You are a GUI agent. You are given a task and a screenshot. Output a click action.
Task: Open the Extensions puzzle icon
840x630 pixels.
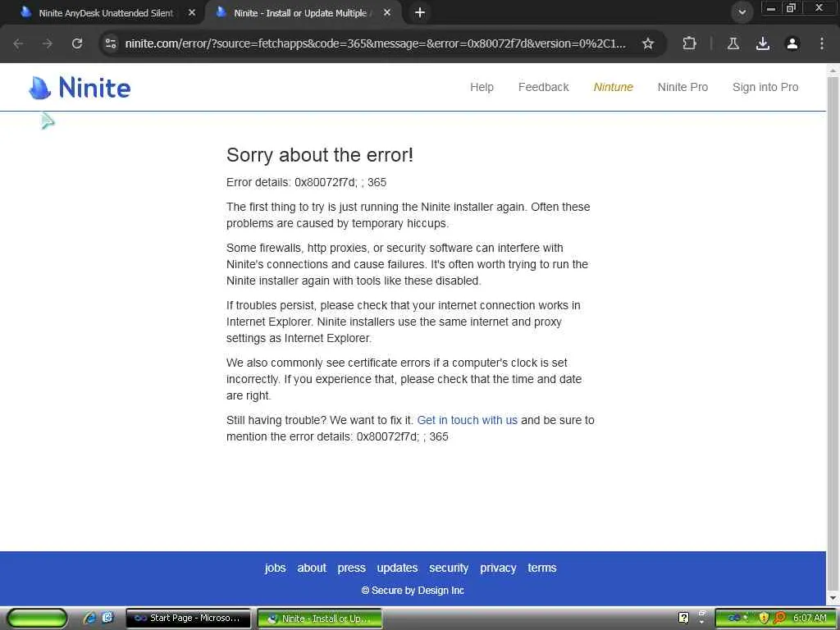(x=689, y=43)
